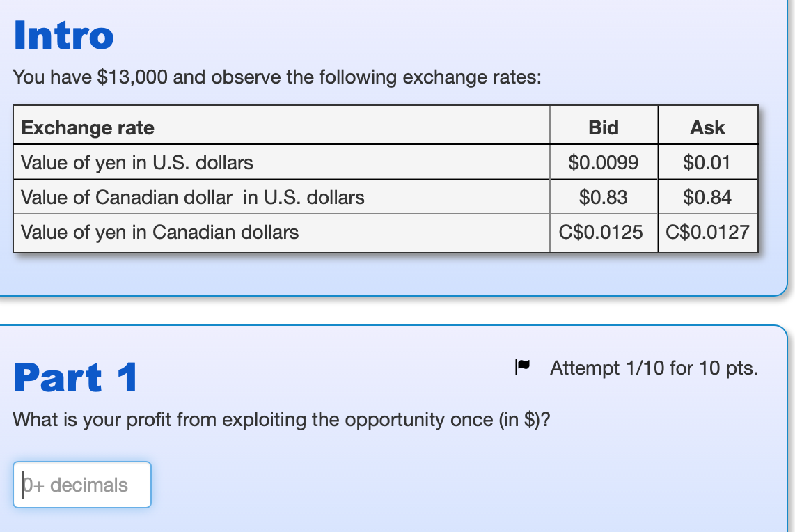Click the flag icon beside Attempt counter

coord(522,366)
